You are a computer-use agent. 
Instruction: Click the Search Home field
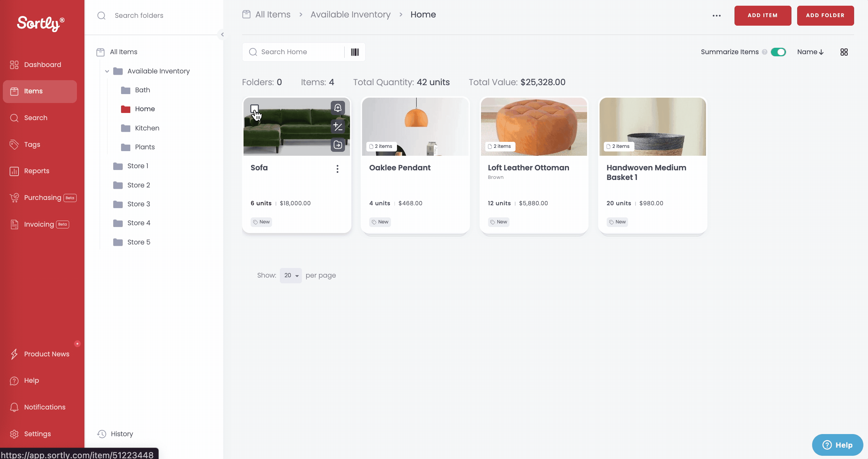pyautogui.click(x=293, y=52)
